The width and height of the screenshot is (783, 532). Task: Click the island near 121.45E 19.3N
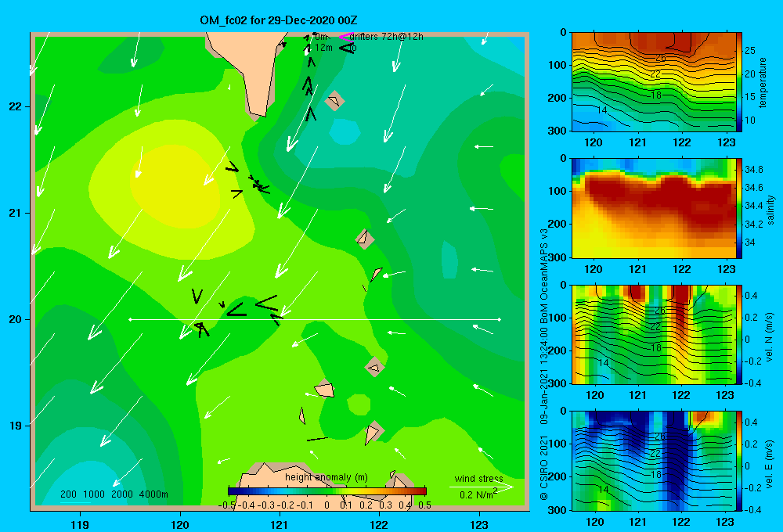pos(324,388)
